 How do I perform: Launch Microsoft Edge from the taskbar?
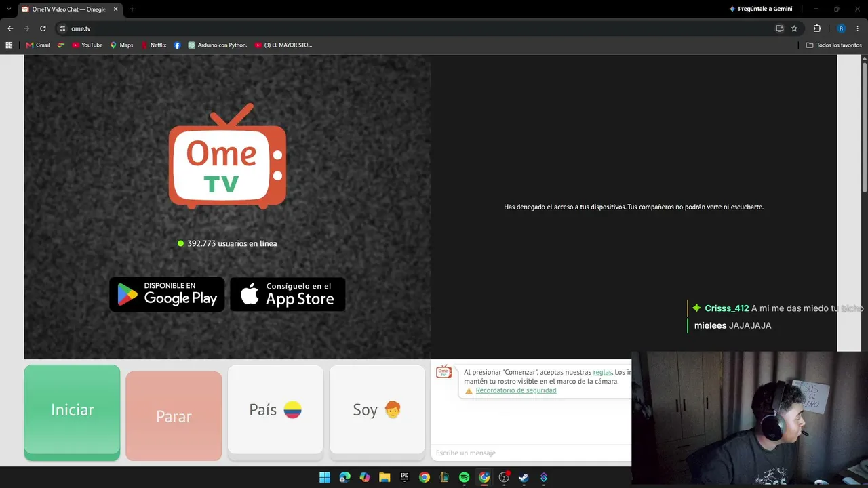point(344,477)
